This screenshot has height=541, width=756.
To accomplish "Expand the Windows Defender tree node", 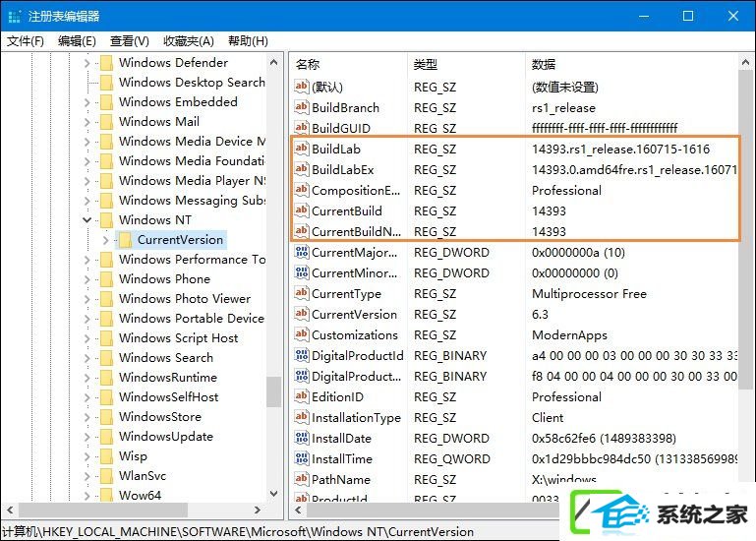I will pos(87,63).
